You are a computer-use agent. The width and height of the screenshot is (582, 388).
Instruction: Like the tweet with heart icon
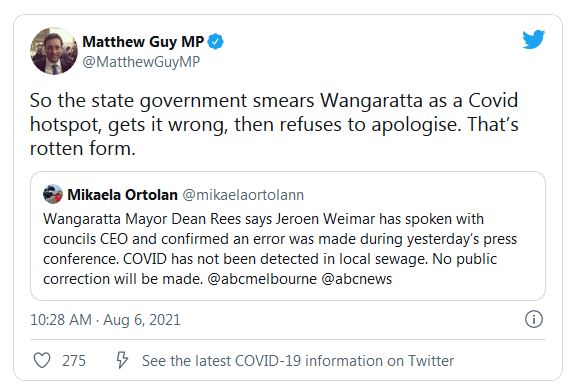click(42, 360)
